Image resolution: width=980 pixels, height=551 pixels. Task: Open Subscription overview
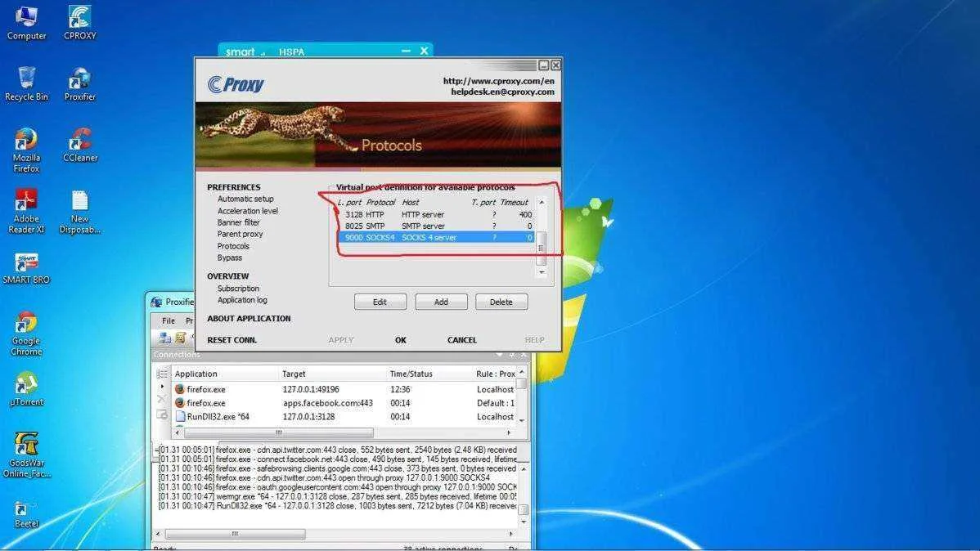coord(238,289)
